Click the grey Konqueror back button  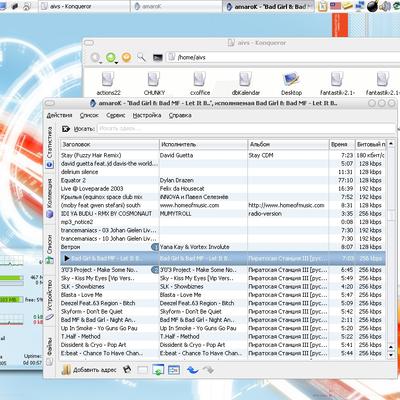click(95, 57)
